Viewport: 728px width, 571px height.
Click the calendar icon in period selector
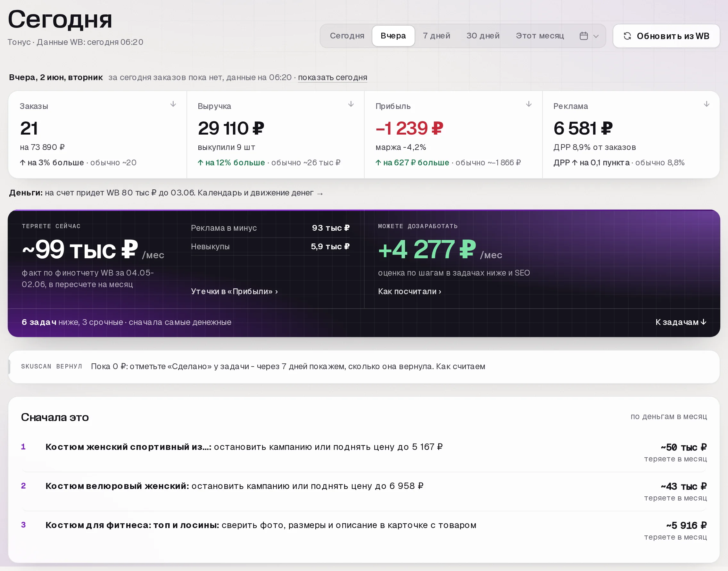point(583,36)
